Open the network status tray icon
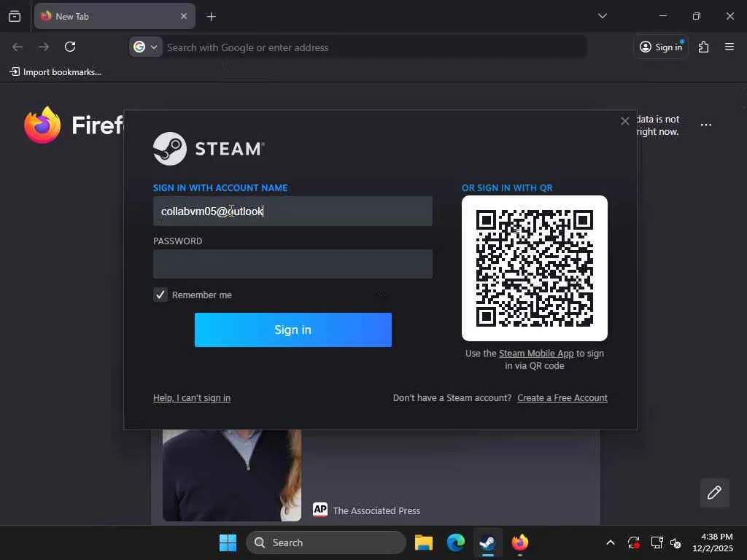The height and width of the screenshot is (560, 747). [x=657, y=542]
